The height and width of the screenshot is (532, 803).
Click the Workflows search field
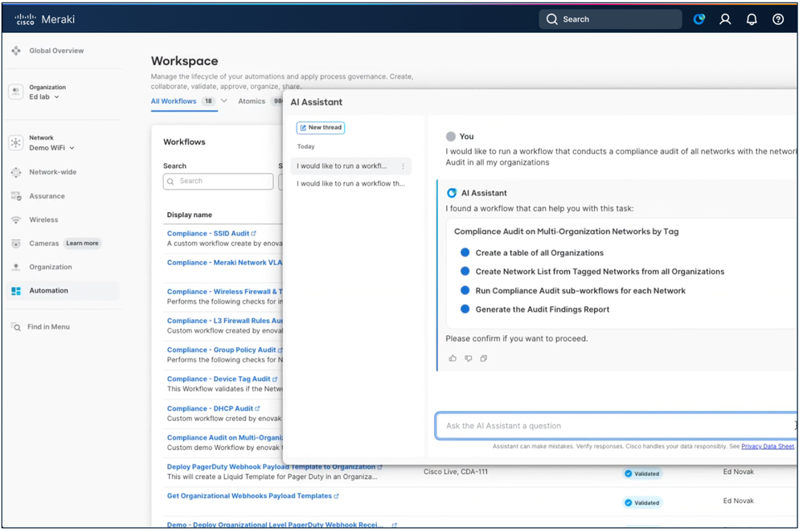tap(219, 182)
